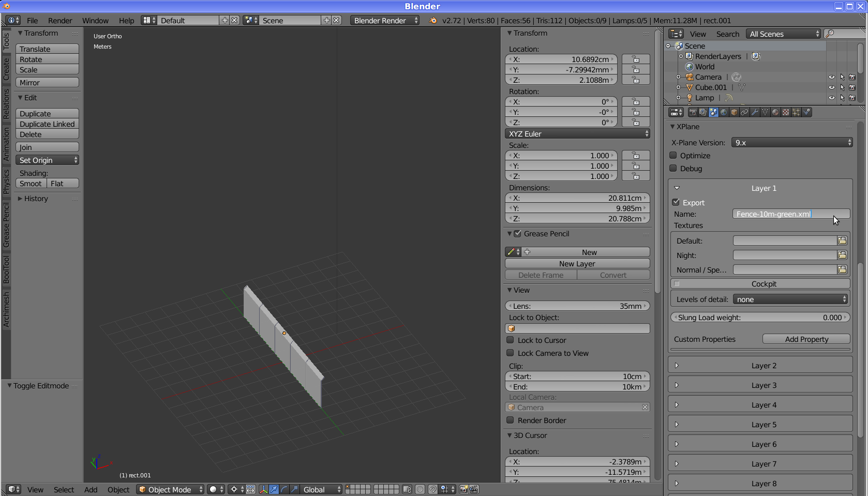Screen dimensions: 868x496
Task: Open the X-Plane Version dropdown
Action: [x=792, y=143]
